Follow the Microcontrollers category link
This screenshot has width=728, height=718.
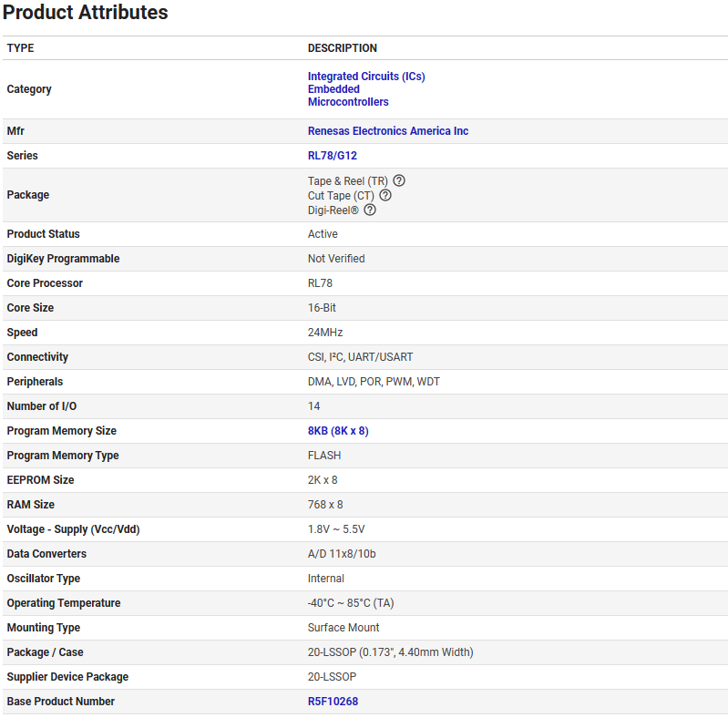coord(348,102)
